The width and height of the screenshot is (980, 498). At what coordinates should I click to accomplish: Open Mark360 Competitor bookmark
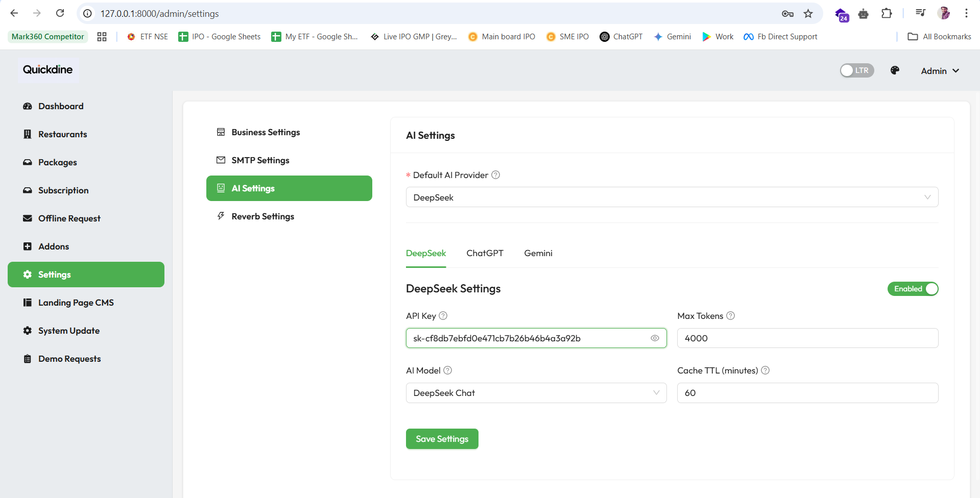tap(48, 37)
